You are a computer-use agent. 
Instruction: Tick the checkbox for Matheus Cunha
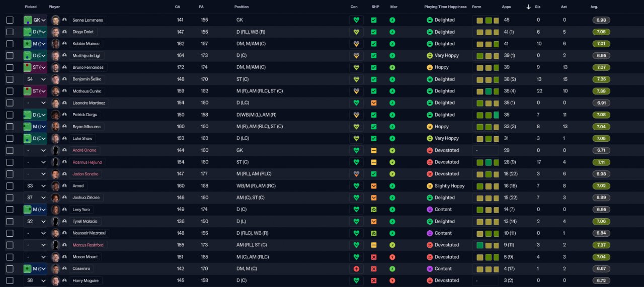[x=10, y=91]
